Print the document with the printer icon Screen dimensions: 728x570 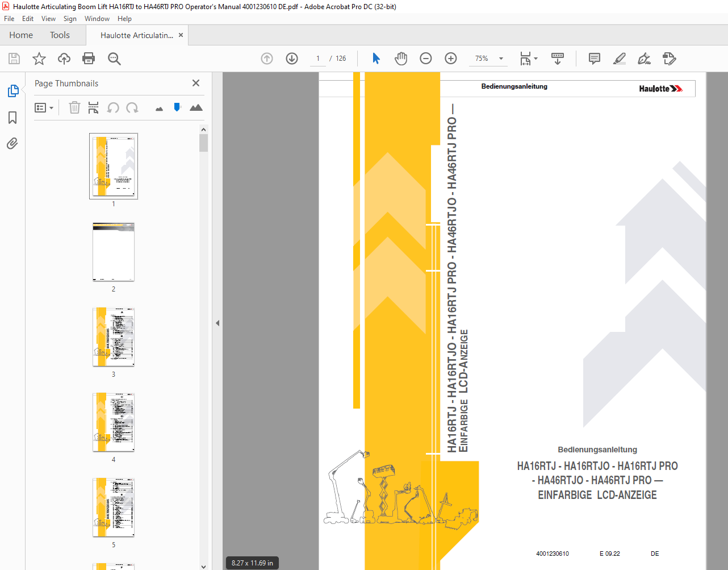[x=89, y=59]
